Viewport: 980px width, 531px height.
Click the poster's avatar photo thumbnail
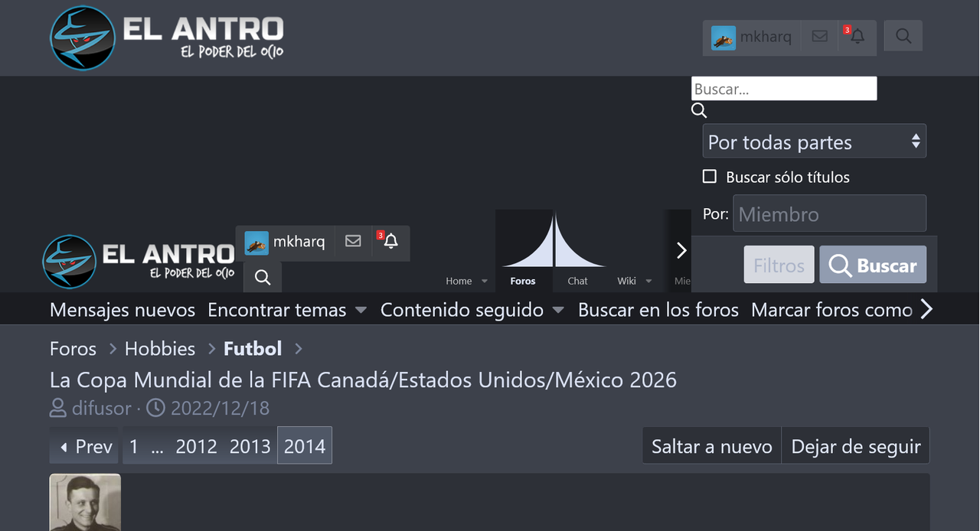pos(85,503)
